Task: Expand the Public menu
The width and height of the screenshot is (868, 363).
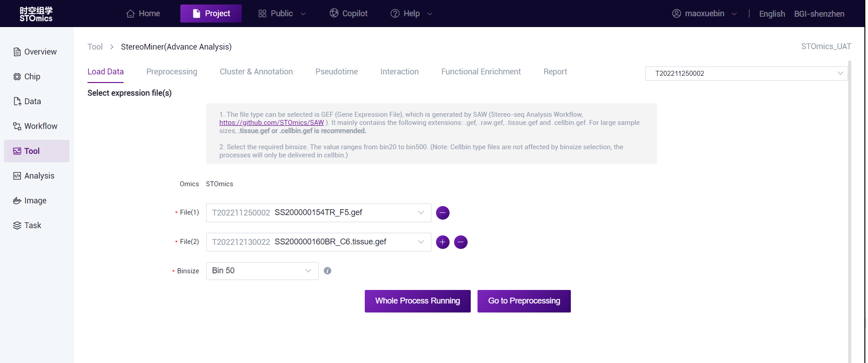Action: point(282,14)
